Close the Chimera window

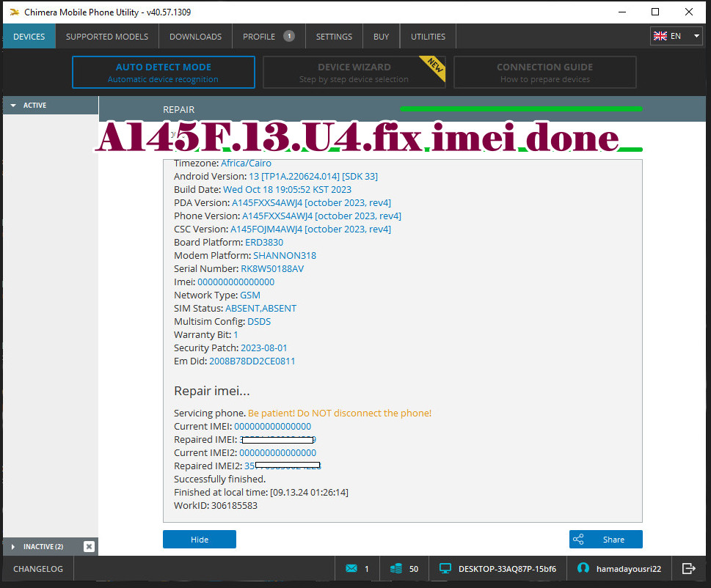pos(689,12)
